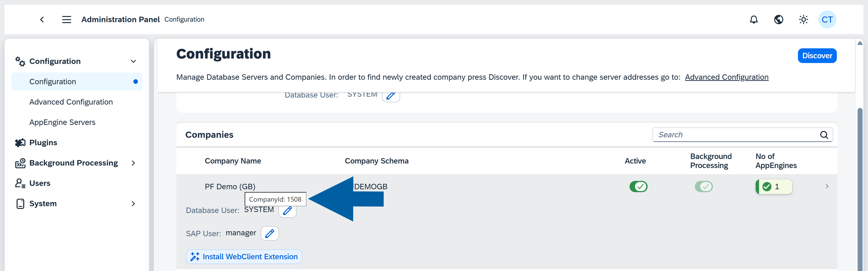The width and height of the screenshot is (868, 271).
Task: Open the hamburger navigation menu
Action: (66, 20)
